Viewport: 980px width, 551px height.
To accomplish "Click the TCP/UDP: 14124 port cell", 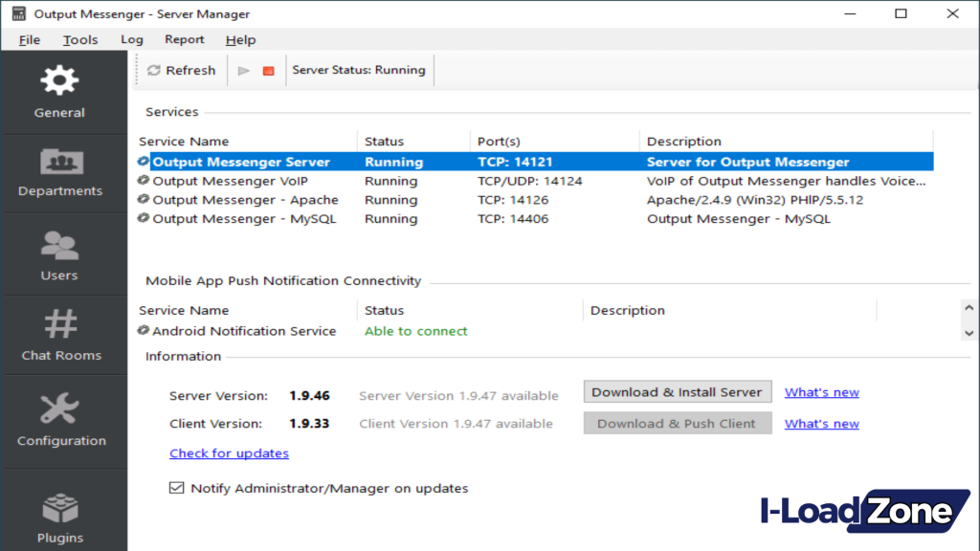I will (530, 181).
